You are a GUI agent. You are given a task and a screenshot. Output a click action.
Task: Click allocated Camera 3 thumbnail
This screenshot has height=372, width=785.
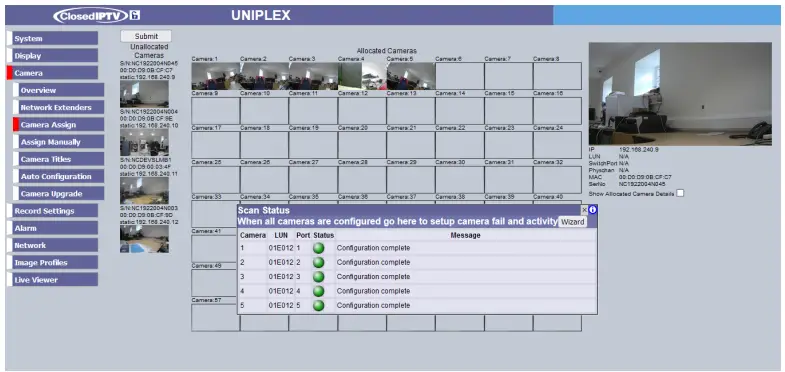[313, 76]
